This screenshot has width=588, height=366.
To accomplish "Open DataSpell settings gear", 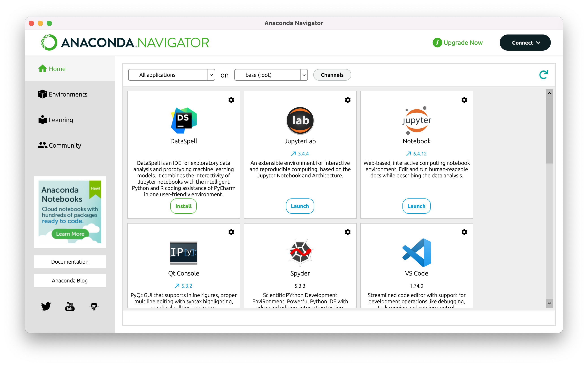I will [231, 100].
